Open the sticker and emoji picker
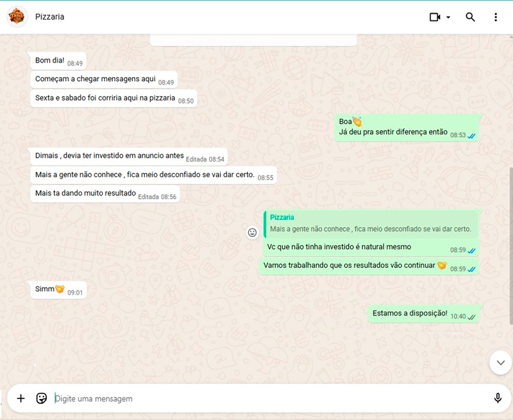 pos(42,398)
